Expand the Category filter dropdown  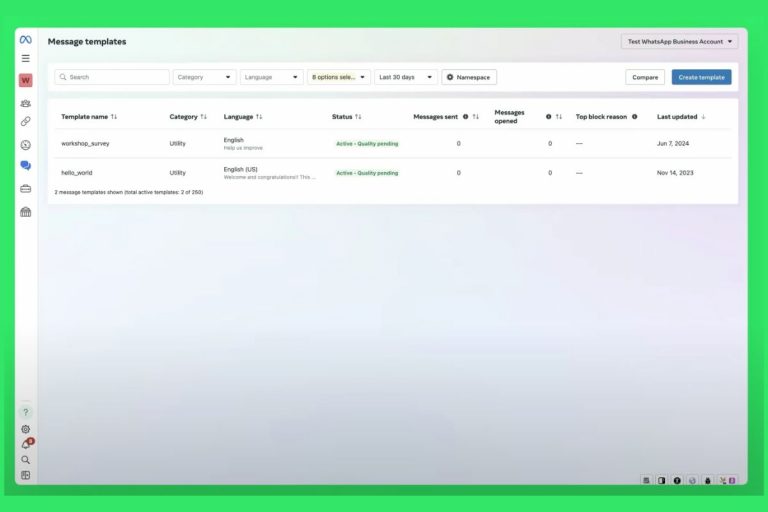click(204, 77)
